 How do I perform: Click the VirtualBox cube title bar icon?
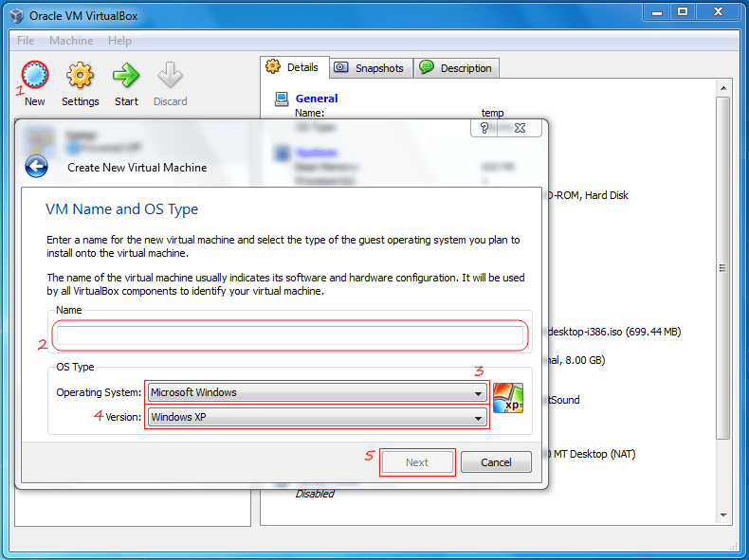(x=17, y=16)
